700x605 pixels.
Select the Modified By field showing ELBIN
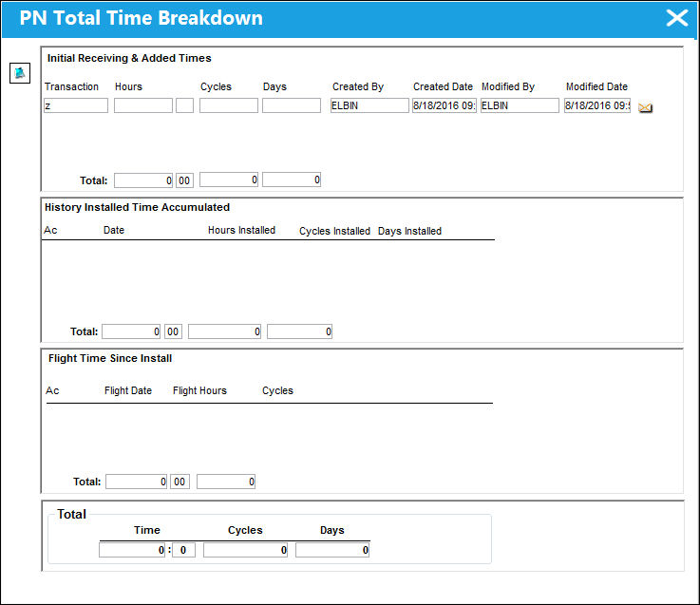(x=520, y=105)
